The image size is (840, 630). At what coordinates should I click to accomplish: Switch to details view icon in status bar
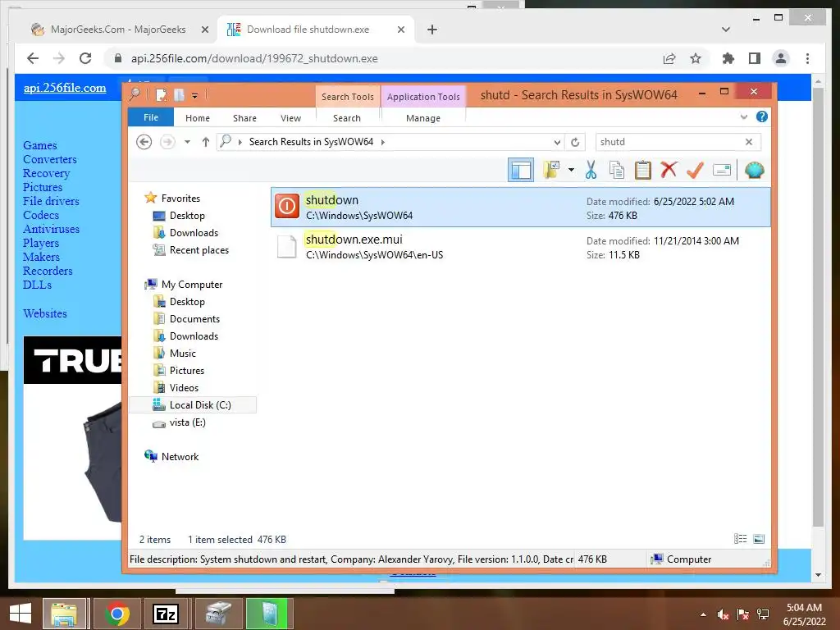(740, 539)
